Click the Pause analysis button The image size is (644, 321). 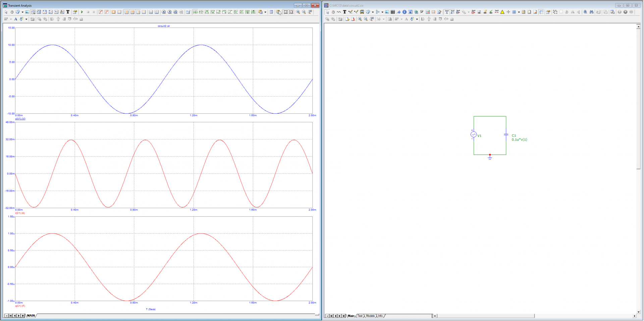[x=94, y=12]
